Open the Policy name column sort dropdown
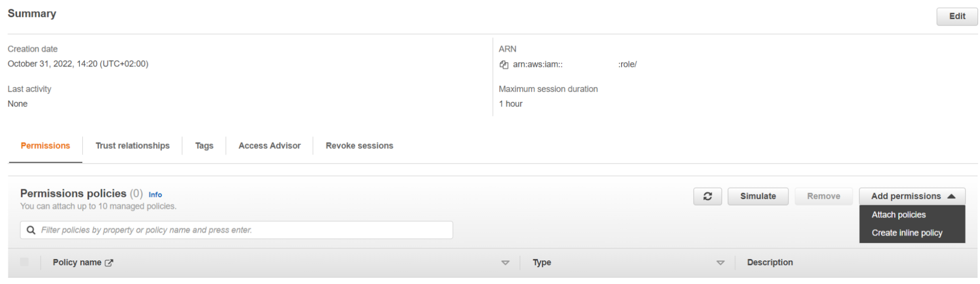 click(x=505, y=263)
